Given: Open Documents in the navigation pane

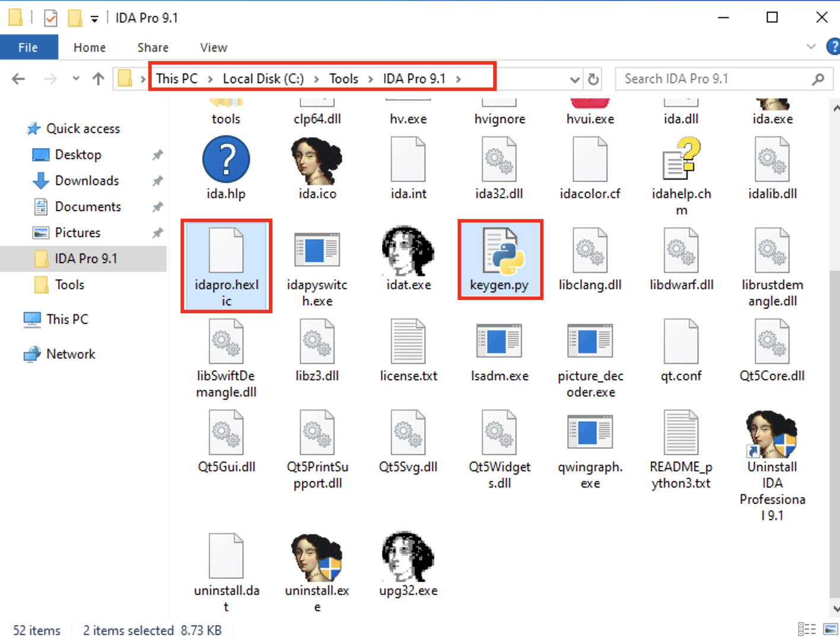Looking at the screenshot, I should (88, 207).
